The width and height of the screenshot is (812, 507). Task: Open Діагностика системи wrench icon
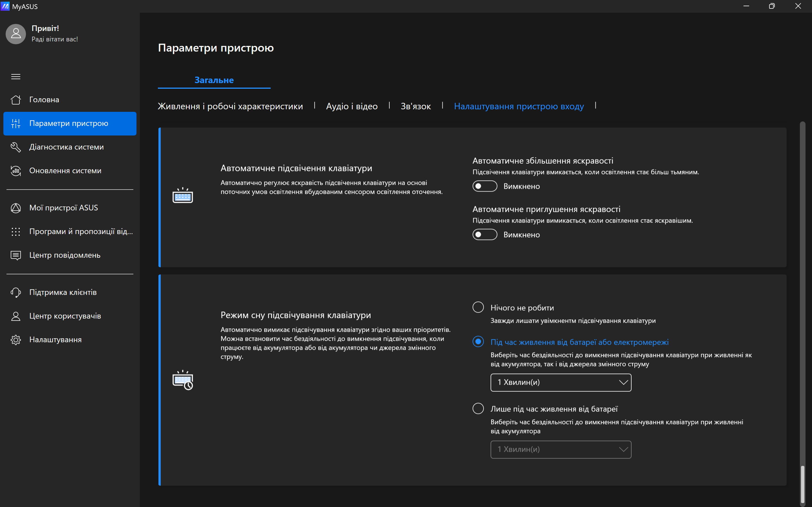[16, 147]
